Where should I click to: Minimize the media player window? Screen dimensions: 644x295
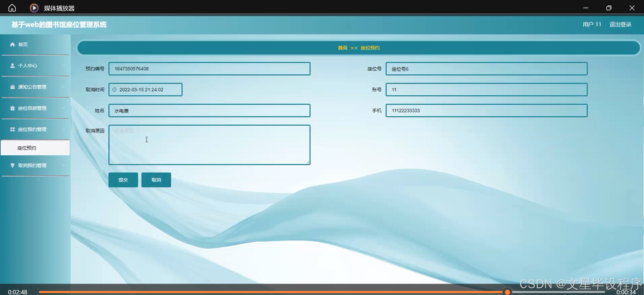pyautogui.click(x=586, y=8)
